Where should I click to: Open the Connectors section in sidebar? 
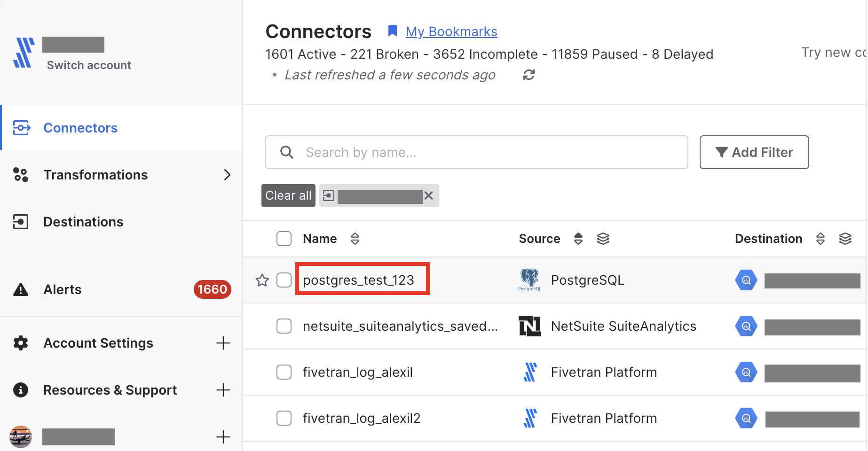(122, 128)
